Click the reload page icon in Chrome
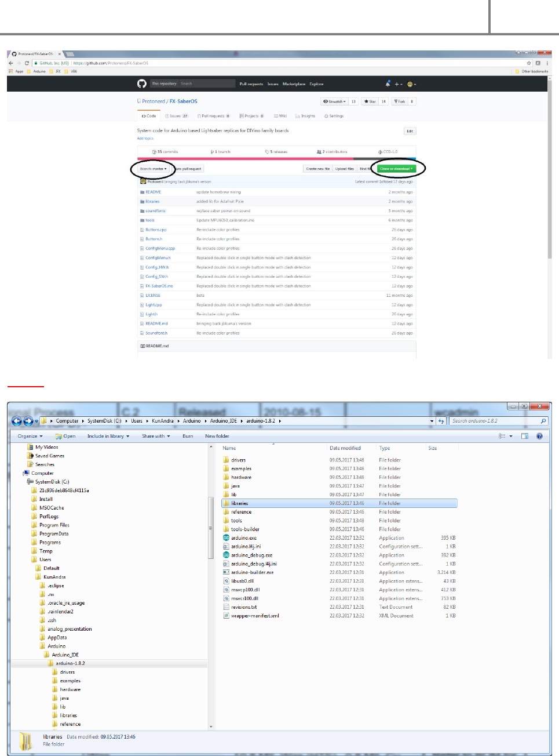The width and height of the screenshot is (559, 756). [x=27, y=63]
